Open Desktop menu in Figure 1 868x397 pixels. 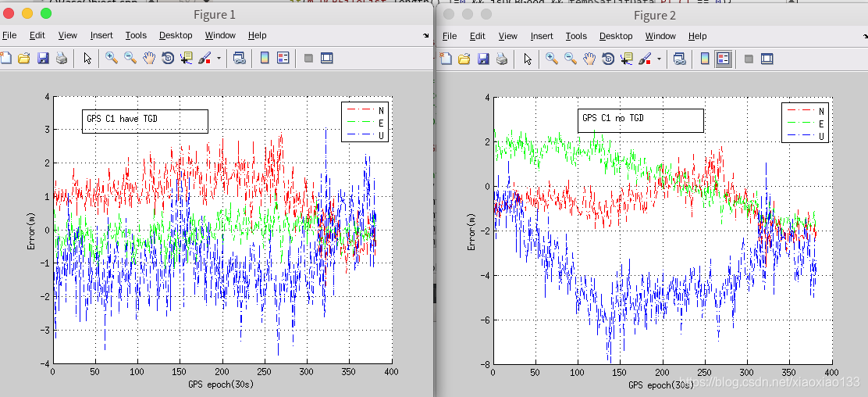click(x=176, y=35)
